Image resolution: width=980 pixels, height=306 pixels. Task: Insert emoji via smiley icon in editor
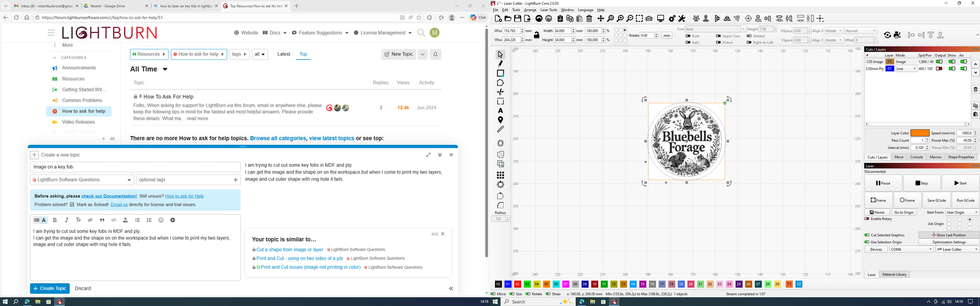(161, 220)
